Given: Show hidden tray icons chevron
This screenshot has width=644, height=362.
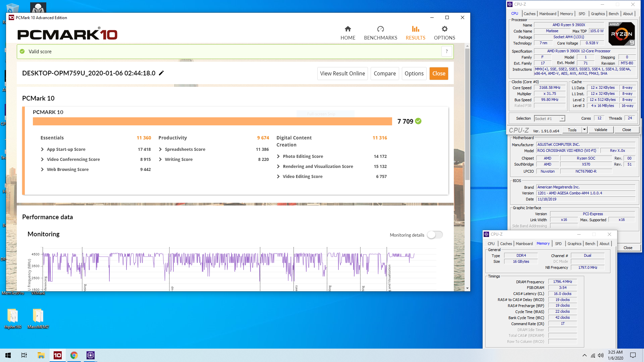Looking at the screenshot, I should coord(585,355).
